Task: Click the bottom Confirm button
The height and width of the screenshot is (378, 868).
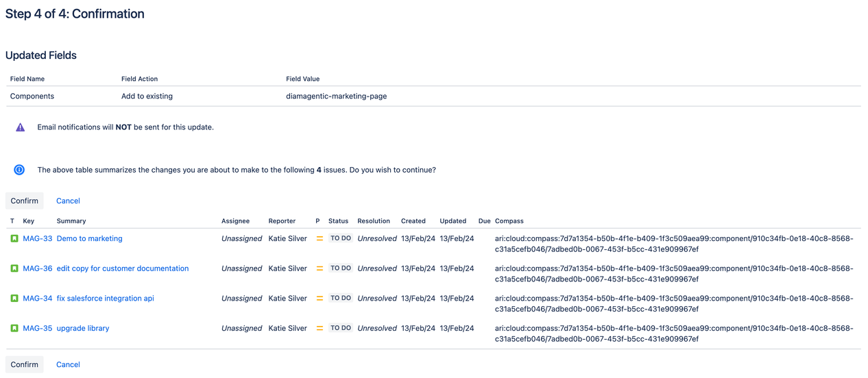Action: [25, 364]
